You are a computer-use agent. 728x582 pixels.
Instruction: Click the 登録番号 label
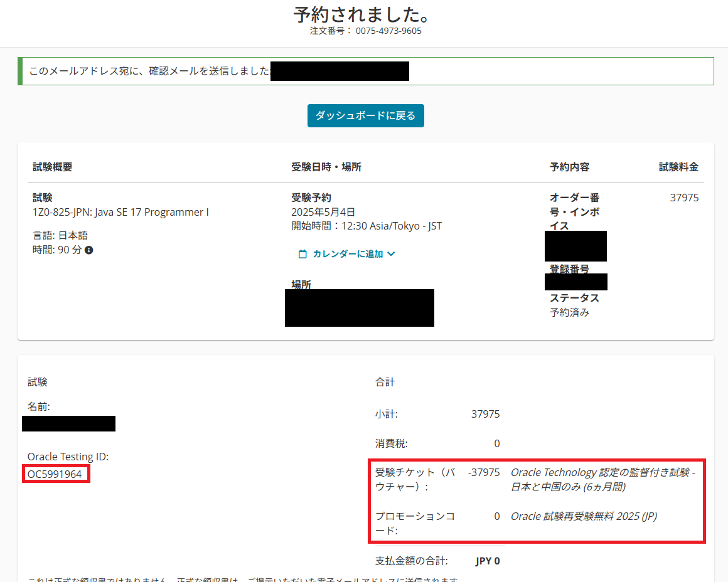570,269
